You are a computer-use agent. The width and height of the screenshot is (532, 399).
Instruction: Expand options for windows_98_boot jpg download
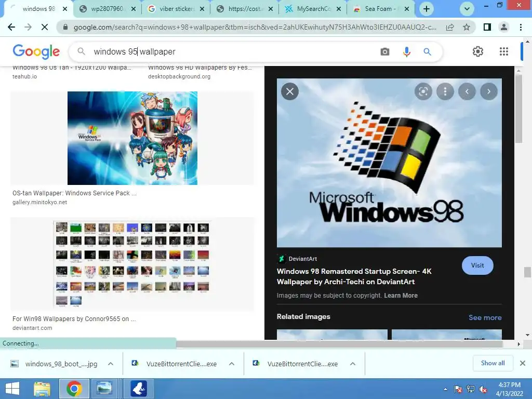coord(111,364)
